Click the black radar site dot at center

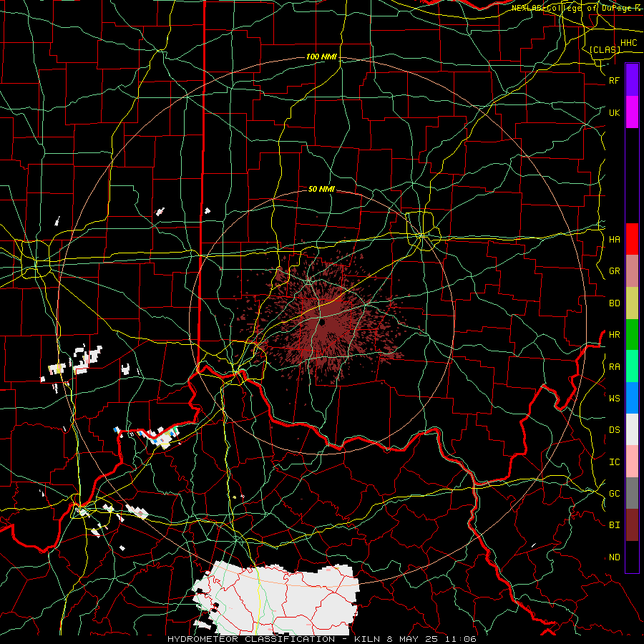[x=323, y=323]
